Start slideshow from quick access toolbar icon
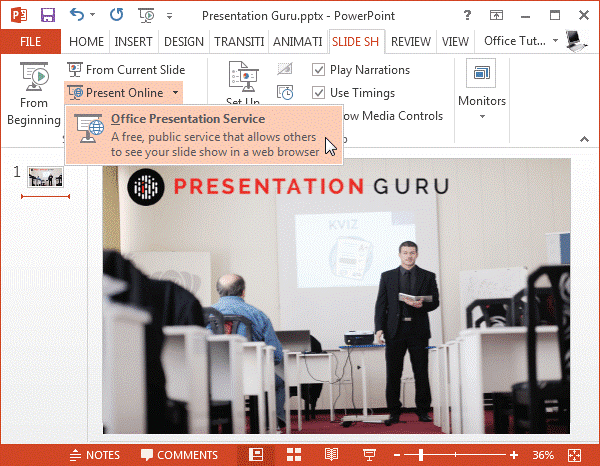The height and width of the screenshot is (466, 600). (x=147, y=15)
